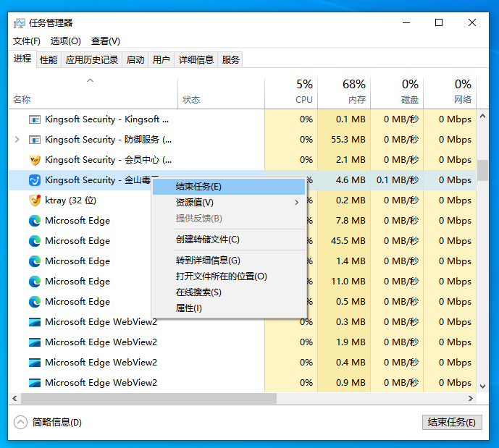Click icon of Kingsoft Security - Kingsoft row
The image size is (499, 448).
pyautogui.click(x=35, y=119)
